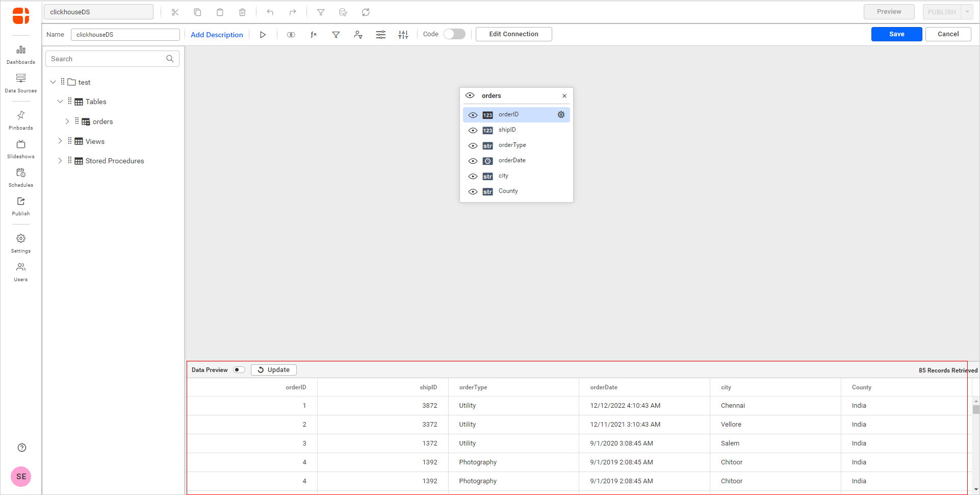Select the orders table in tree

(x=102, y=121)
